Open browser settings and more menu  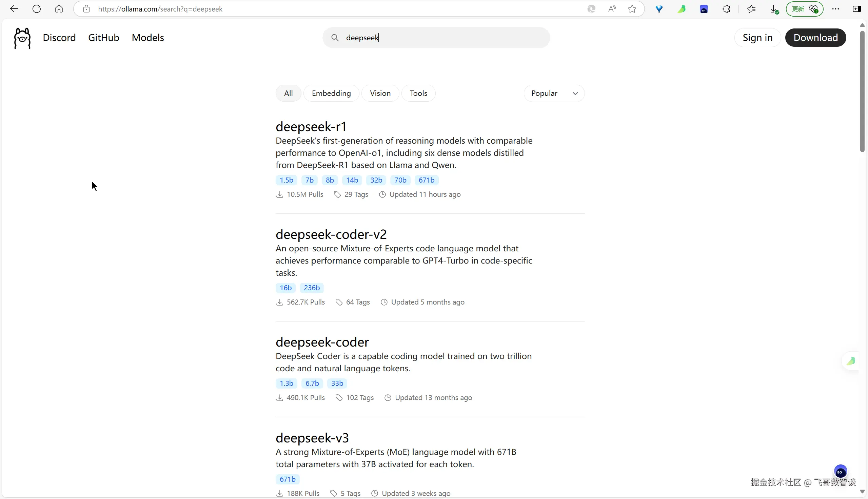pos(835,9)
